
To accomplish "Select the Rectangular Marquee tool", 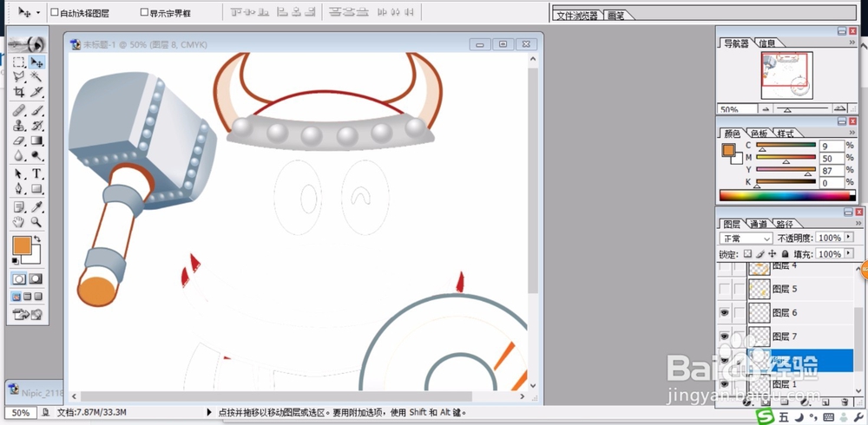I will point(19,62).
